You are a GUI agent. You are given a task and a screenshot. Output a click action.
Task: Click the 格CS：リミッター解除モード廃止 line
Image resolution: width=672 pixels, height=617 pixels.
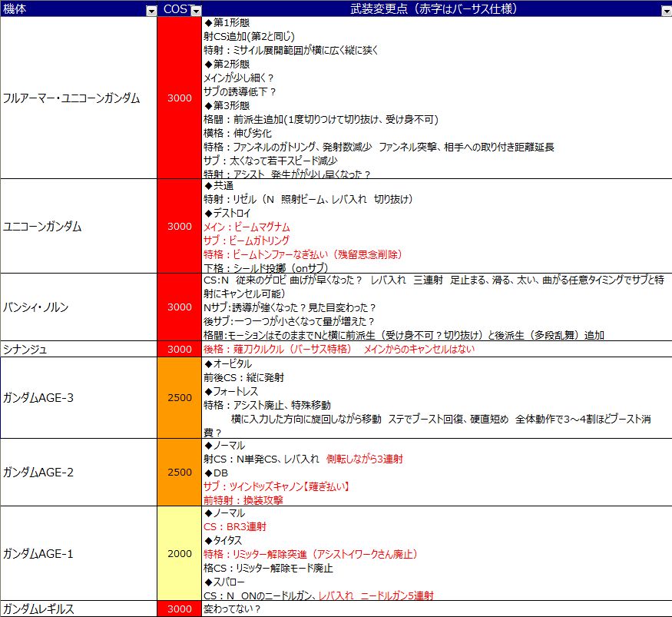[268, 568]
